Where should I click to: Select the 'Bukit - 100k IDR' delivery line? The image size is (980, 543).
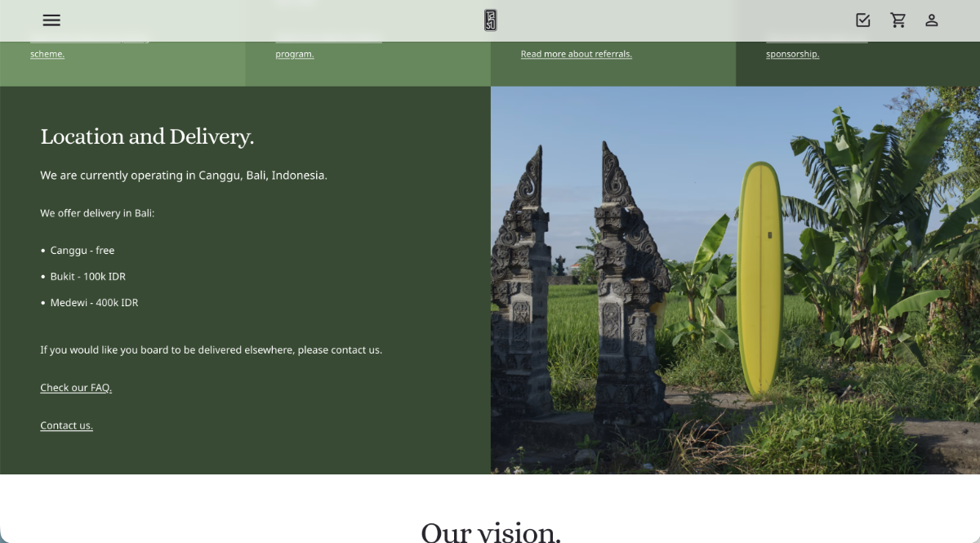point(87,276)
